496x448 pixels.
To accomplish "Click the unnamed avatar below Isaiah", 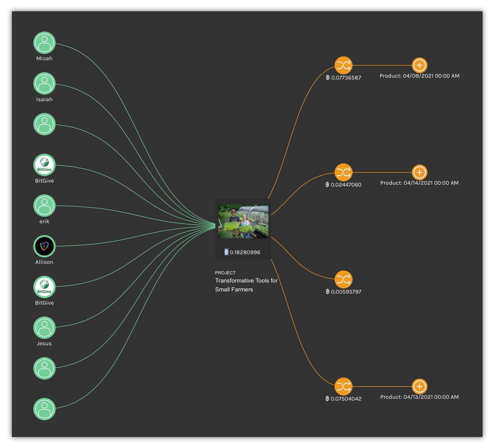I will tap(44, 124).
